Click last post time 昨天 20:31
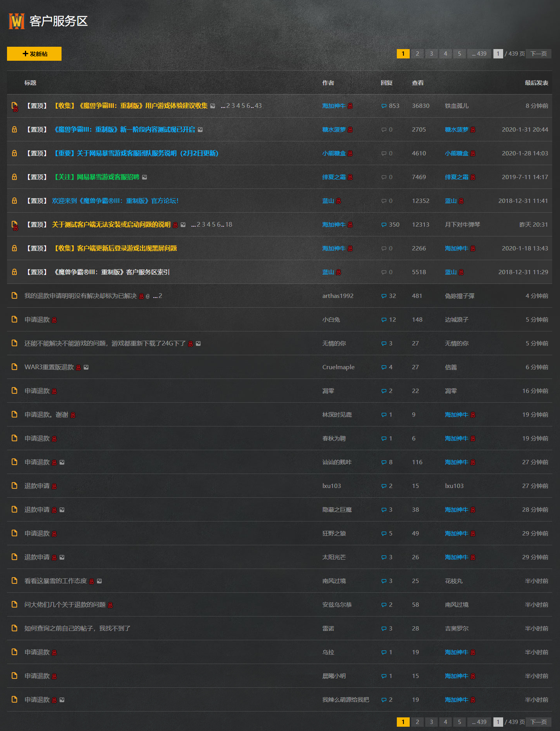This screenshot has width=560, height=731. tap(534, 225)
